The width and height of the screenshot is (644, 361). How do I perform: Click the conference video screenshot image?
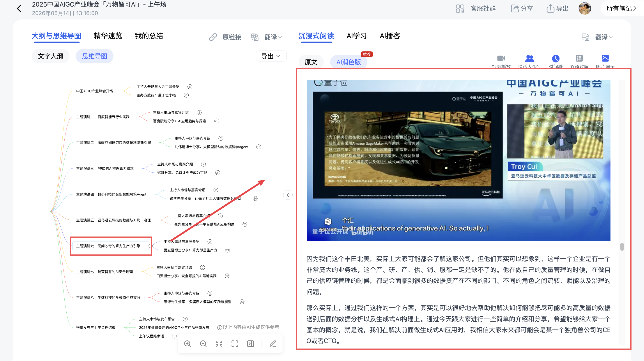(458, 160)
